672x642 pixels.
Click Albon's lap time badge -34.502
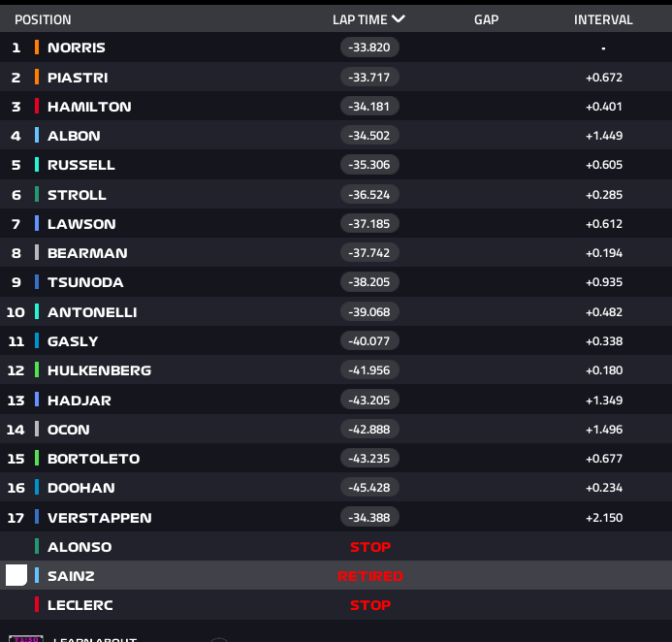pos(369,136)
